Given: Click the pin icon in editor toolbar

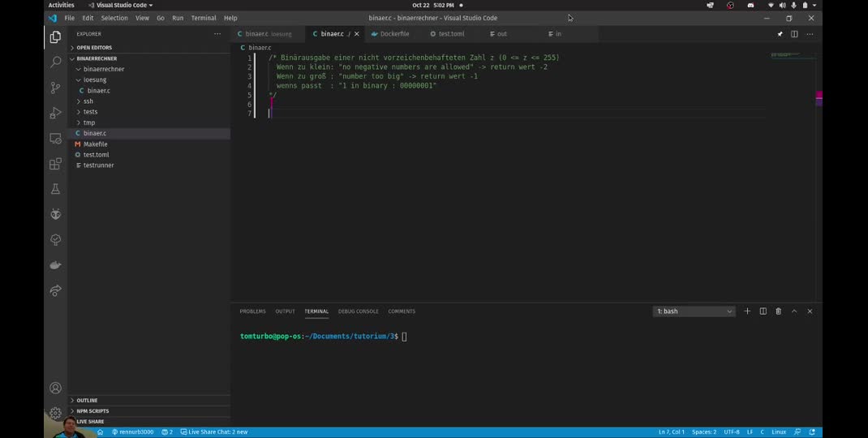Looking at the screenshot, I should point(780,34).
